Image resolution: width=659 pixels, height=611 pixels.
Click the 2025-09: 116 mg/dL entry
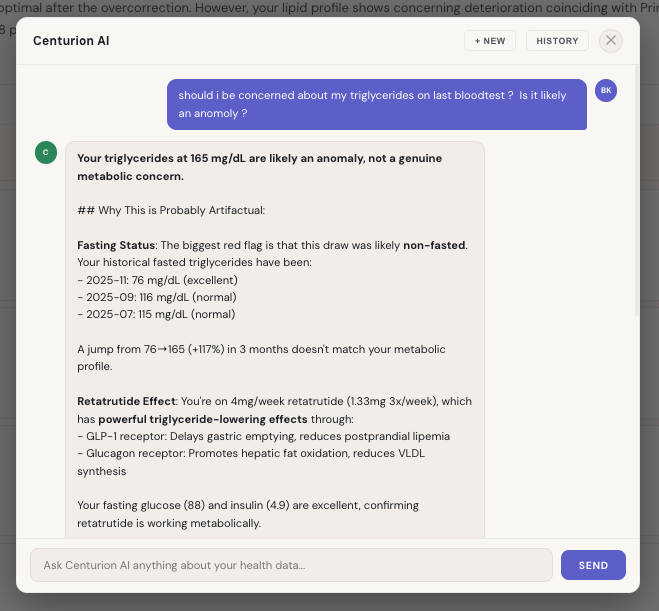tap(155, 297)
